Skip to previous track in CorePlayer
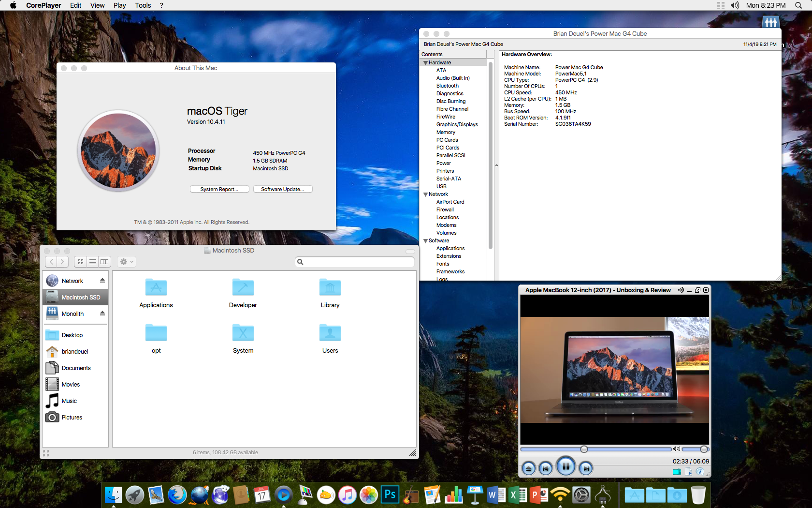Viewport: 812px width, 508px height. 545,468
